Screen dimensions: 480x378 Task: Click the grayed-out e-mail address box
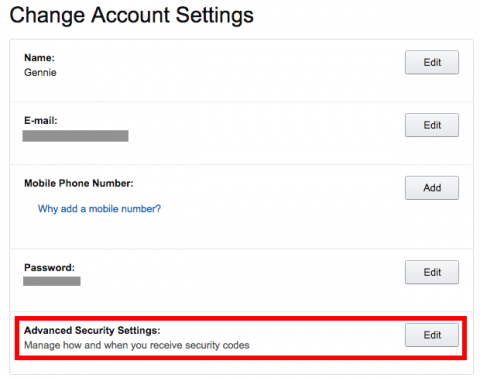pyautogui.click(x=75, y=136)
